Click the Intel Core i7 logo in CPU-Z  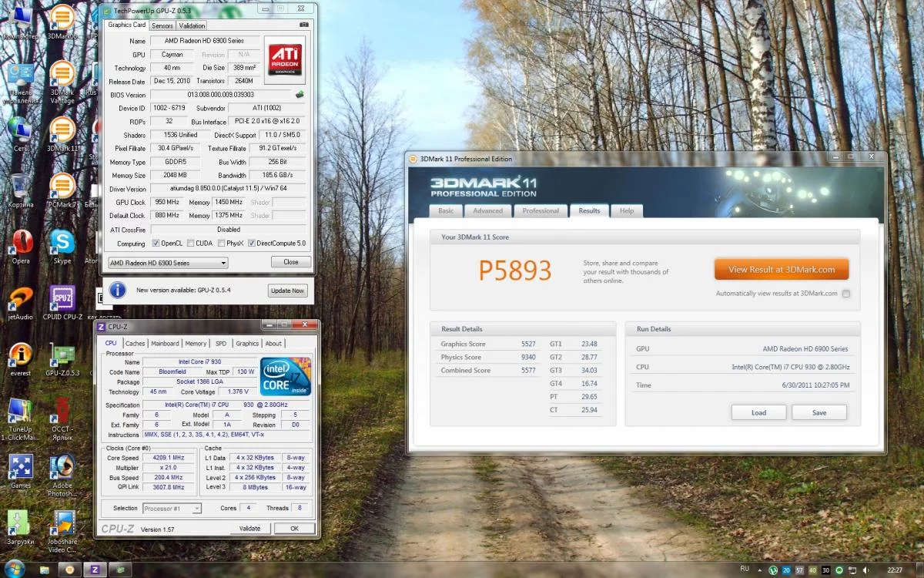tap(286, 376)
